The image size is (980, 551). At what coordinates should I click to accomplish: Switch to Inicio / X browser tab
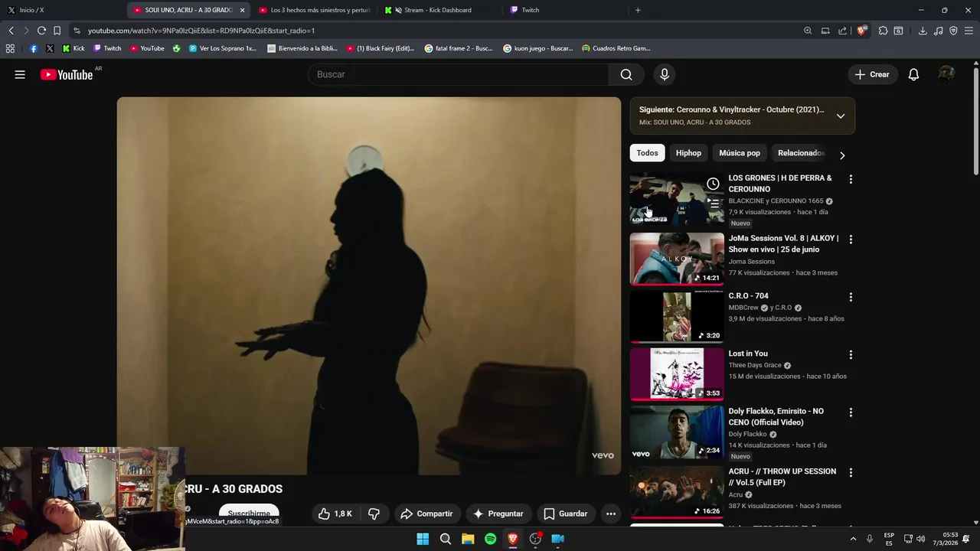tap(61, 10)
